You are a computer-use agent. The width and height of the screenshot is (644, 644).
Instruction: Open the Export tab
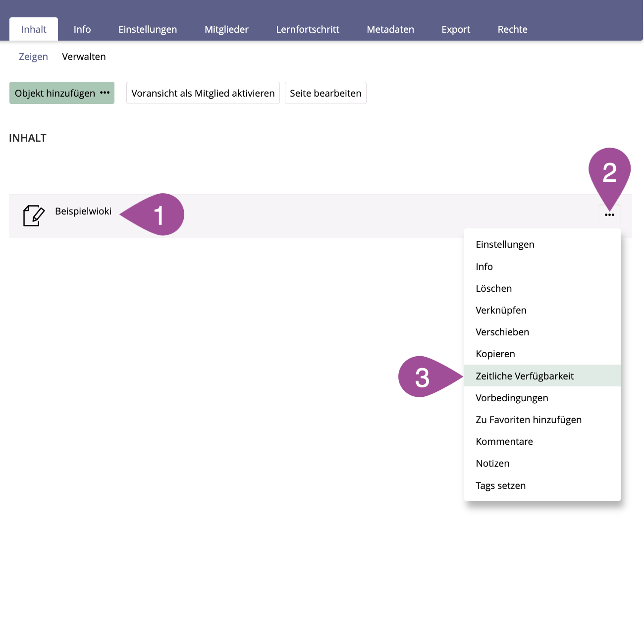point(456,29)
